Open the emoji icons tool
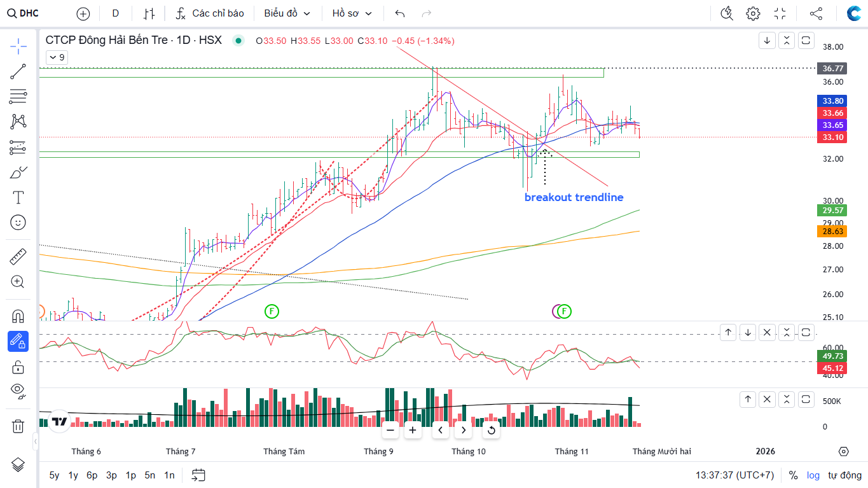The height and width of the screenshot is (488, 868). [18, 222]
